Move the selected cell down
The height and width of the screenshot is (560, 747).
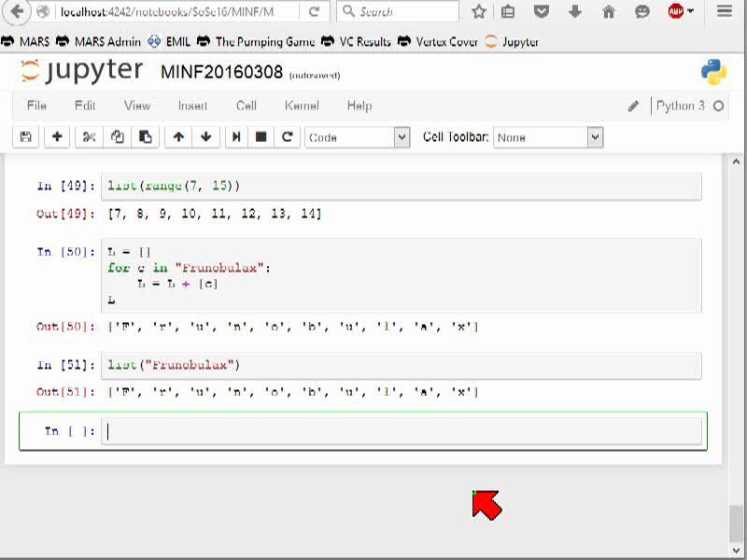coord(205,137)
